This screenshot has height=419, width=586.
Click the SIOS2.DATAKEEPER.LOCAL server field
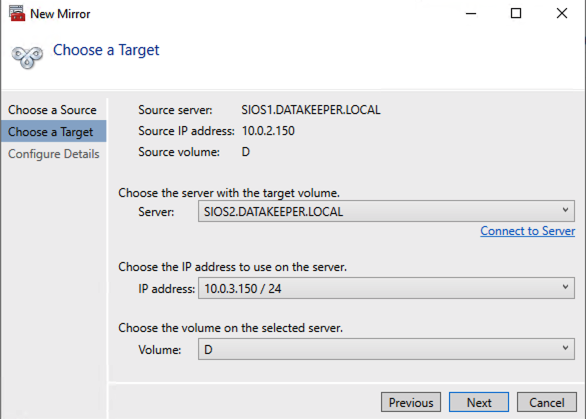click(386, 211)
